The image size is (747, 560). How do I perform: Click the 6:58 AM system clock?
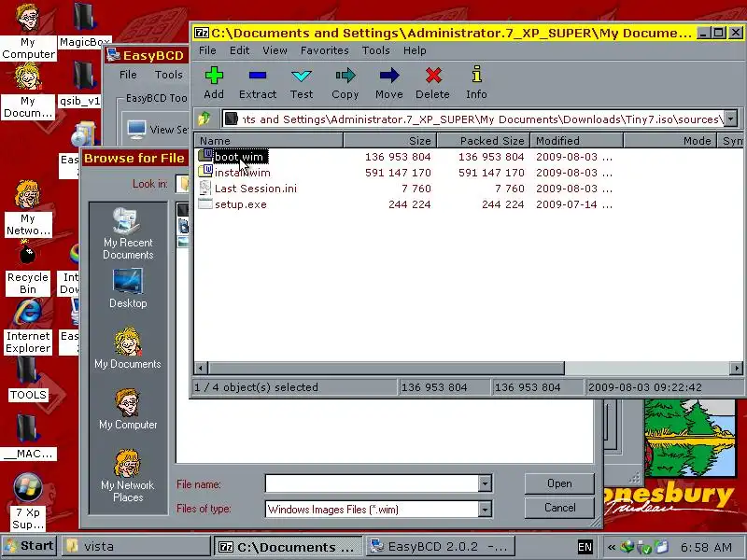pyautogui.click(x=706, y=547)
